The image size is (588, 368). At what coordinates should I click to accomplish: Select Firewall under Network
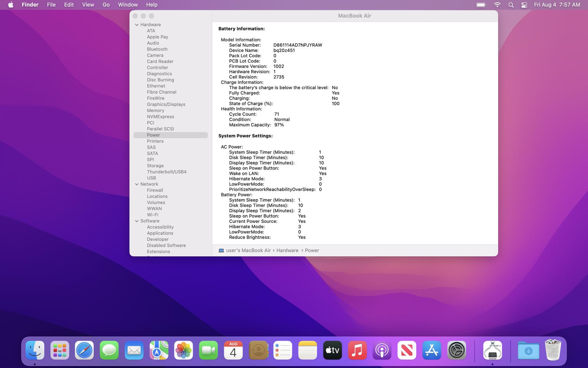pyautogui.click(x=155, y=190)
